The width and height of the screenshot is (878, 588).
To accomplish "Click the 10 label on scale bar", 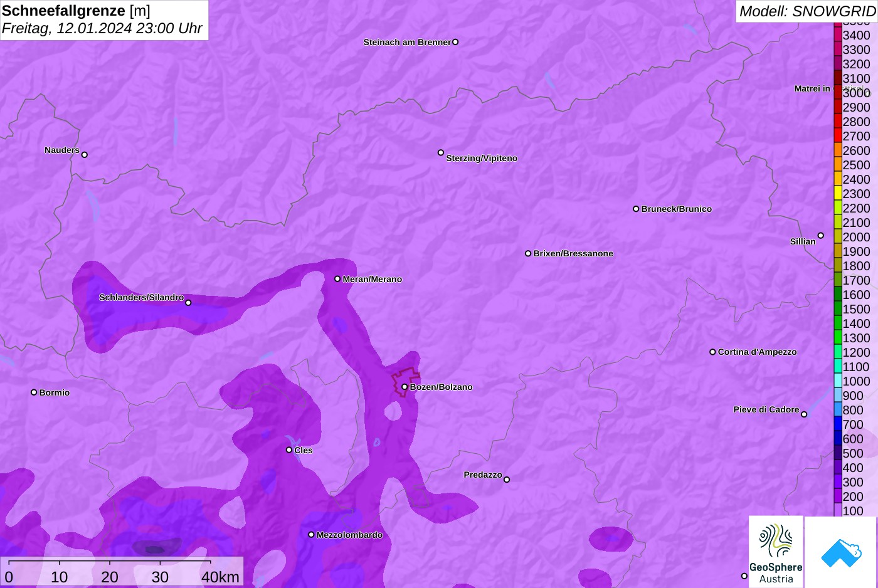I will point(60,577).
